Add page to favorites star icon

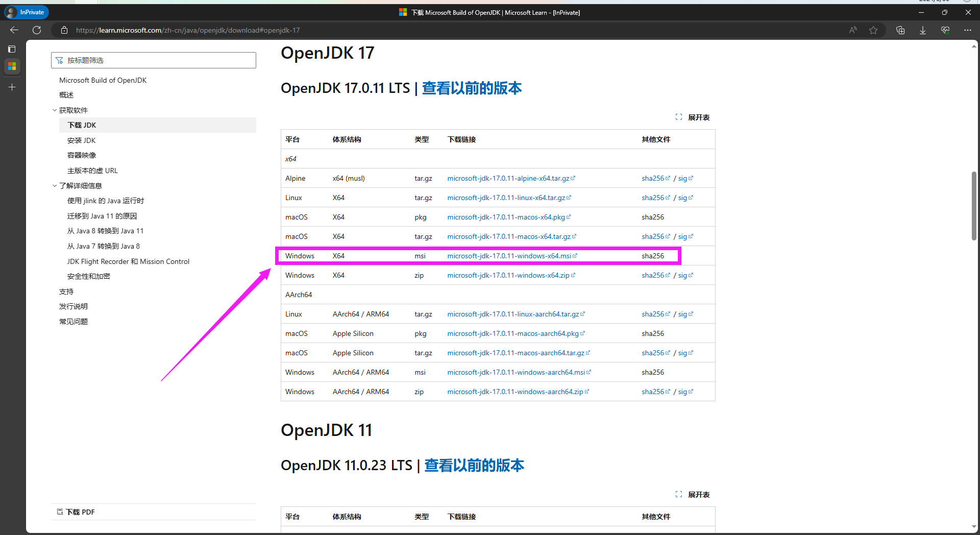tap(873, 30)
